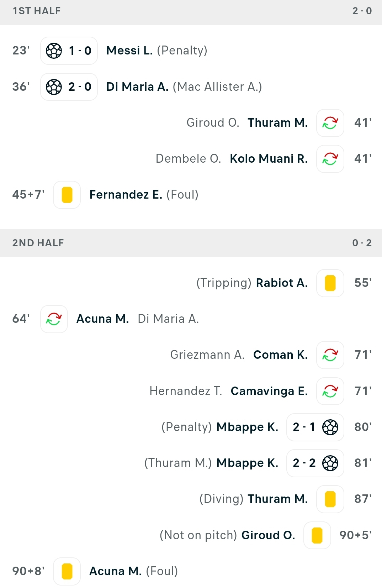
Task: Tap yellow card for Thuram M. diving
Action: point(330,499)
